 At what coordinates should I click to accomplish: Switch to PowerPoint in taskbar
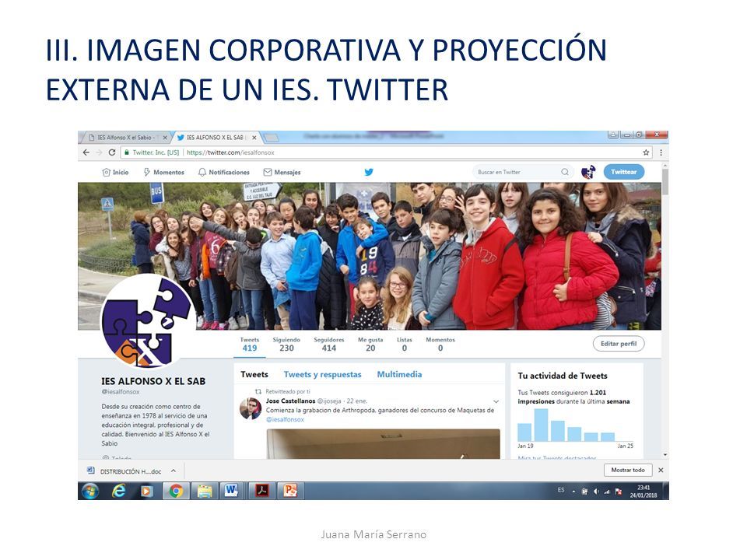(x=290, y=491)
